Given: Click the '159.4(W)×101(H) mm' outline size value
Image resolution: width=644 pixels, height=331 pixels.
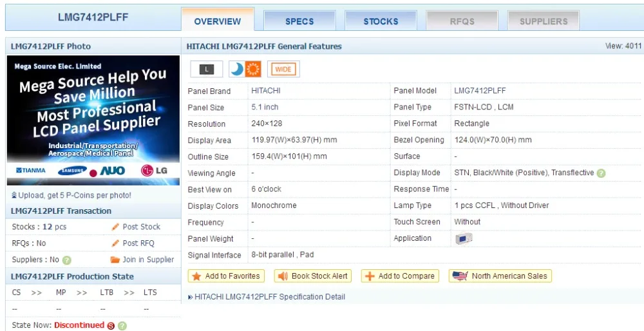Looking at the screenshot, I should tap(289, 156).
